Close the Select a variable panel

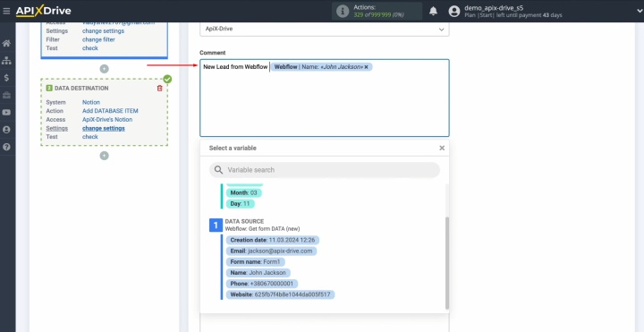coord(442,148)
